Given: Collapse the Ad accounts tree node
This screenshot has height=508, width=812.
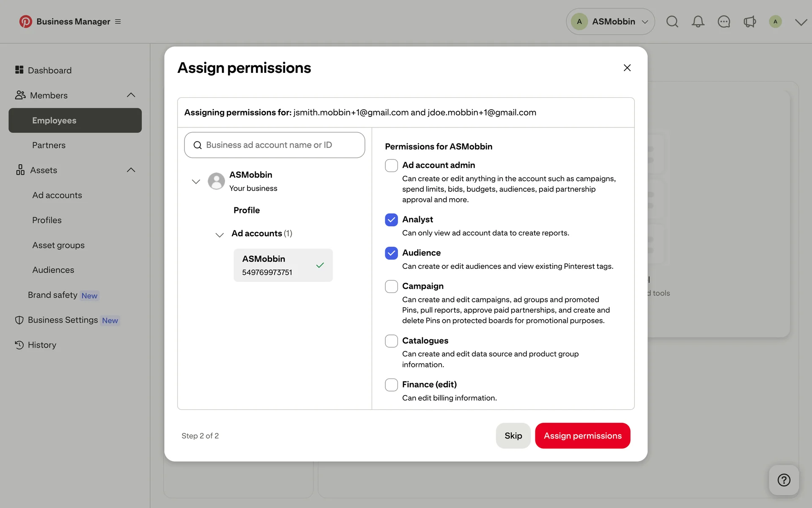Looking at the screenshot, I should click(219, 235).
